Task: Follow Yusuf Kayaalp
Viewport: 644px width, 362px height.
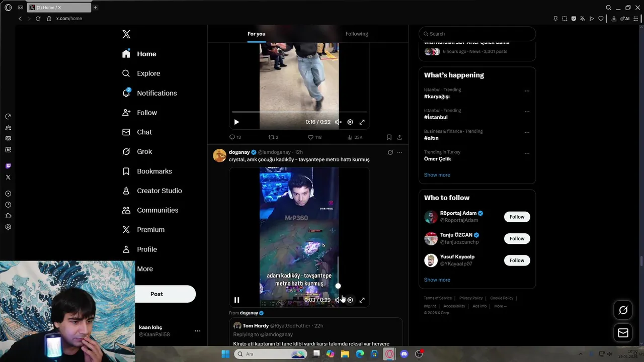Action: point(517,260)
